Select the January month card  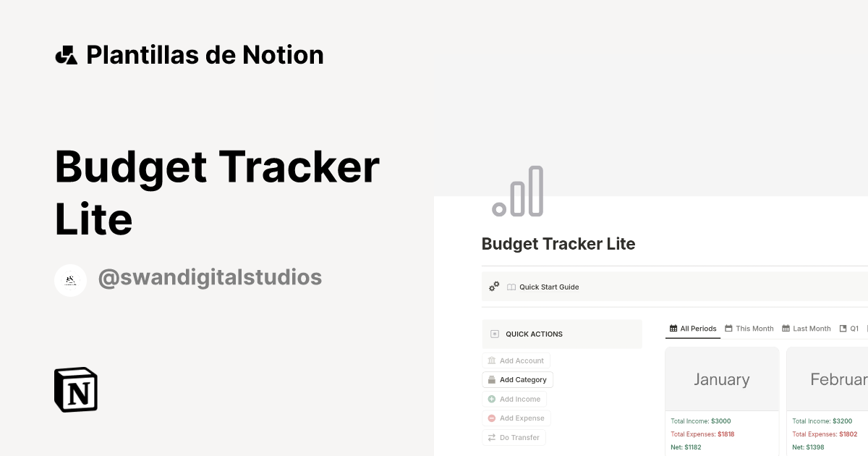click(x=722, y=379)
